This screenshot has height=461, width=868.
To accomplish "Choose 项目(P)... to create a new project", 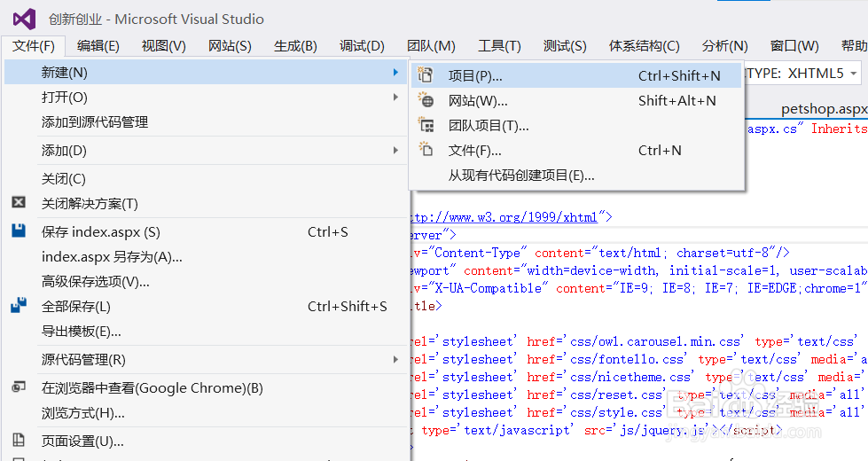I will pos(576,75).
